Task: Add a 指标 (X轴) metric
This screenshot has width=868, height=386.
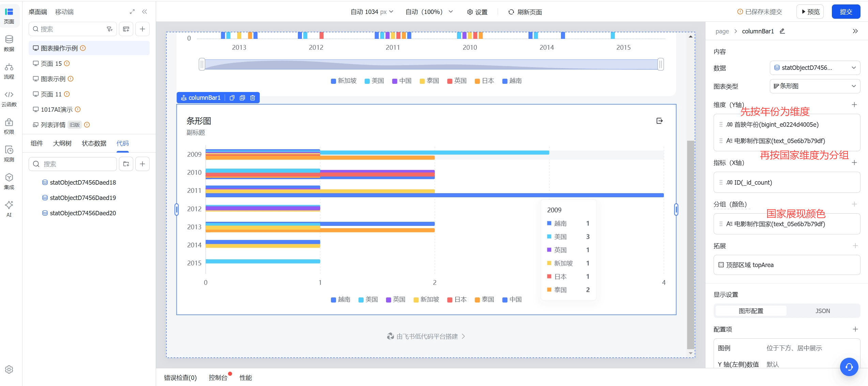Action: pyautogui.click(x=854, y=163)
